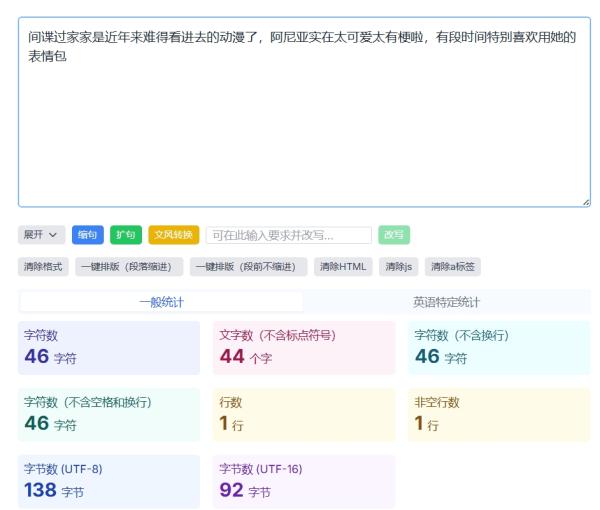Focus the rewrite requirement input field

289,235
